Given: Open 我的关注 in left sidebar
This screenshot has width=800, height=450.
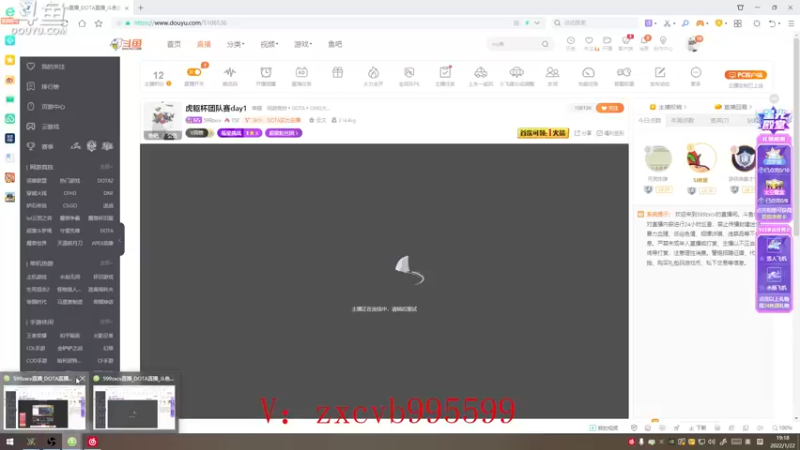Looking at the screenshot, I should 53,67.
